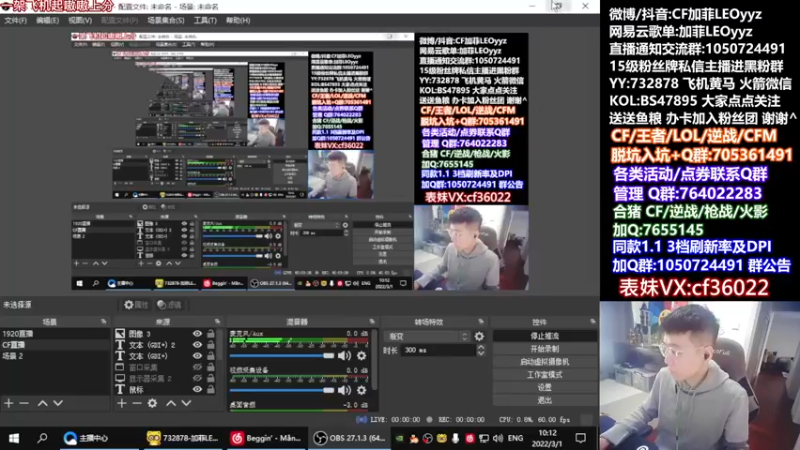800x450 pixels.
Task: Toggle visibility of 文本 (GDI+) source
Action: pyautogui.click(x=197, y=356)
